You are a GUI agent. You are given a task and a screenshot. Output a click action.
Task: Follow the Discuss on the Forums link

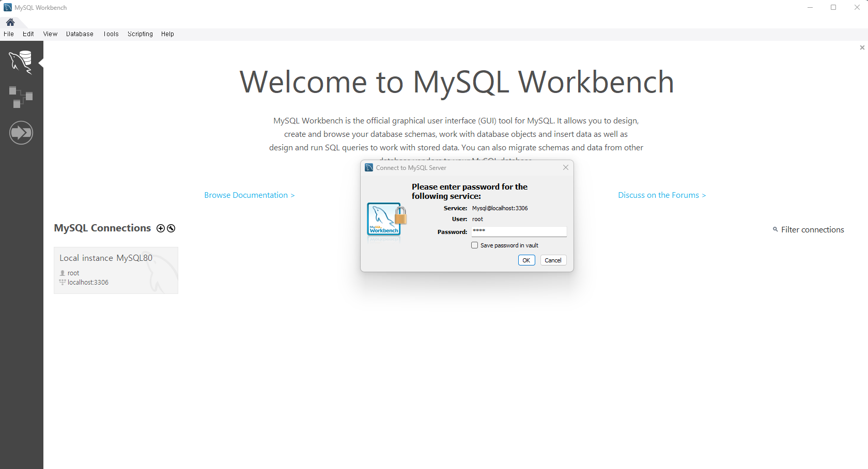pyautogui.click(x=662, y=195)
